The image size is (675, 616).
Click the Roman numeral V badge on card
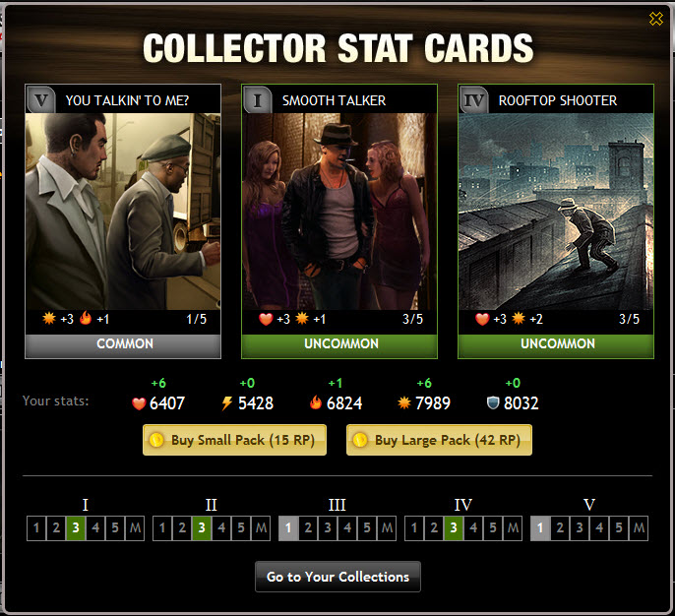tap(41, 99)
